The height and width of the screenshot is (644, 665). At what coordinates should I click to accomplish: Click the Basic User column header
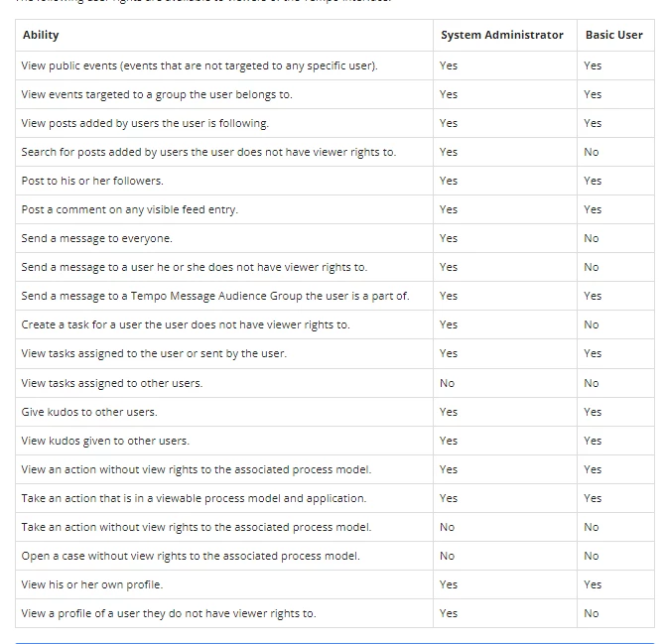click(x=614, y=35)
